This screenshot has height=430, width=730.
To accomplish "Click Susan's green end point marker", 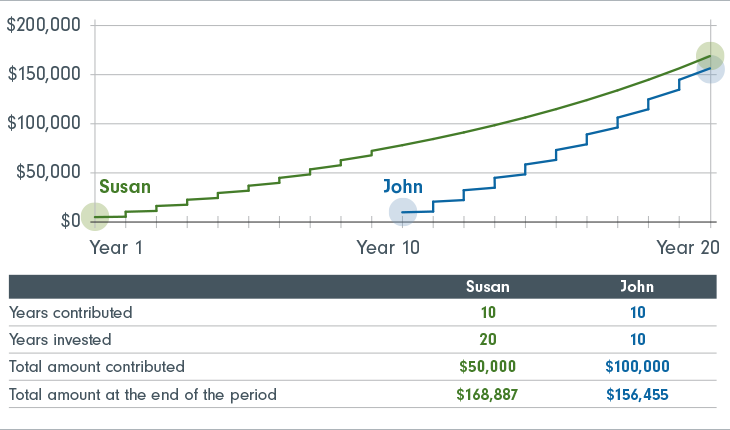I will tap(710, 55).
